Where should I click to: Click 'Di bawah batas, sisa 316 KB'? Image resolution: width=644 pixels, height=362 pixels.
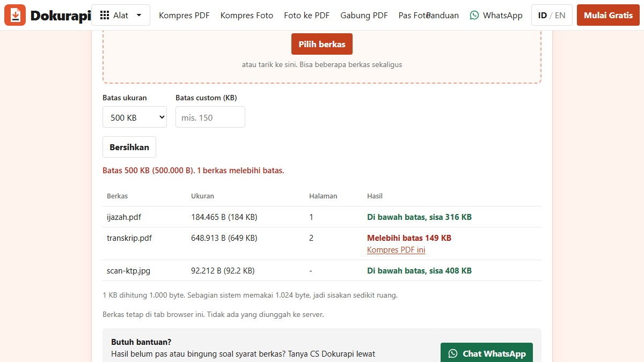tap(419, 217)
